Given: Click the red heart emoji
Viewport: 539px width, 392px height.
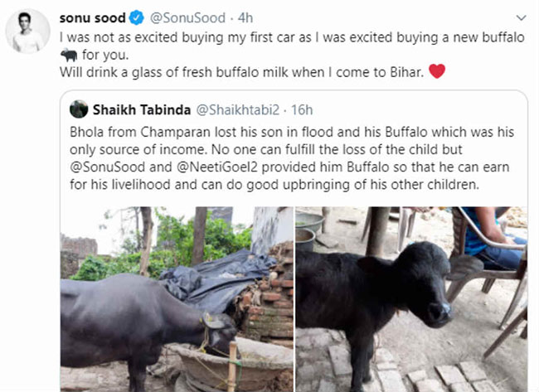Looking at the screenshot, I should click(x=437, y=72).
